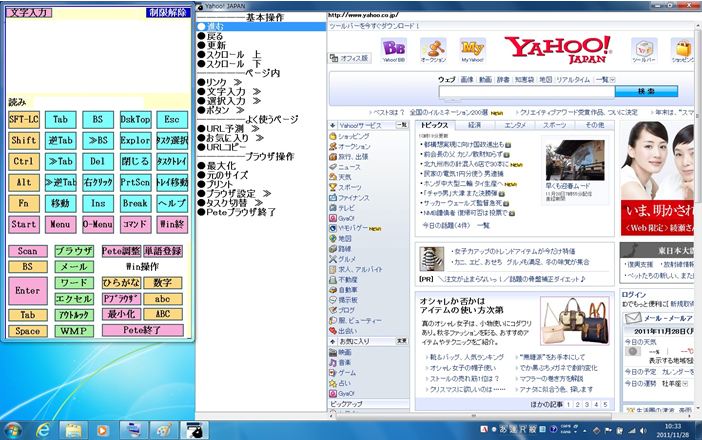Click the 画像 search category link
The image size is (702, 440).
[467, 80]
